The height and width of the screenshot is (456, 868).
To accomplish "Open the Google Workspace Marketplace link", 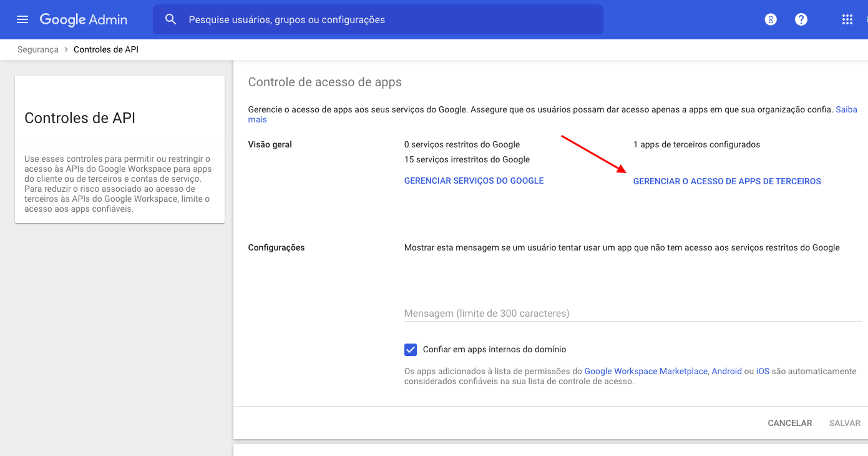I will click(645, 371).
